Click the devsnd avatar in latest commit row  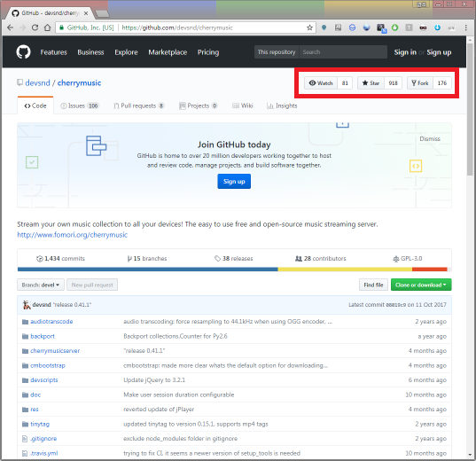click(x=27, y=305)
